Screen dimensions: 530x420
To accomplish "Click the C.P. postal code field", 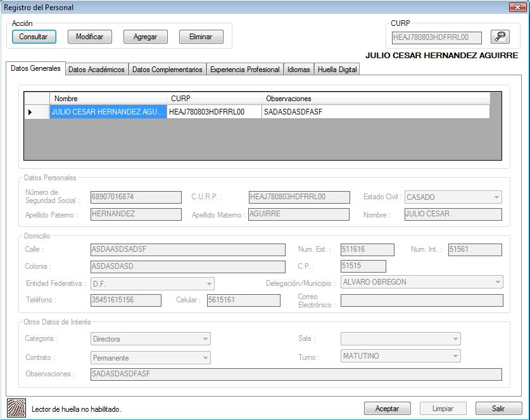I will [363, 266].
